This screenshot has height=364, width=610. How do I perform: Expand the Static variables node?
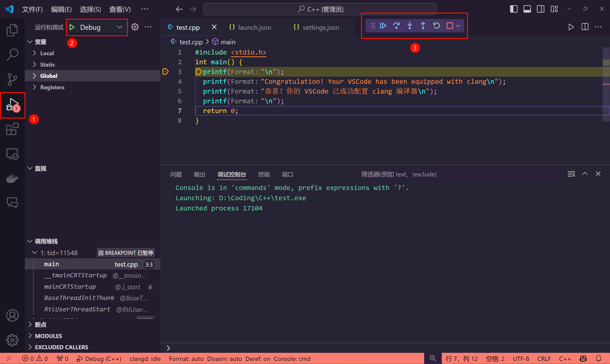92,65
